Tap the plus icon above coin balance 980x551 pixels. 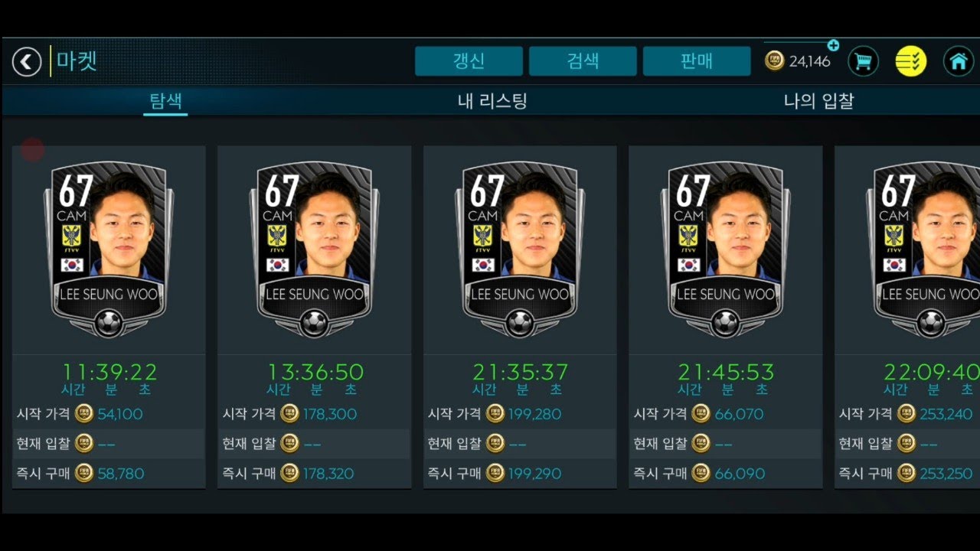pyautogui.click(x=833, y=45)
